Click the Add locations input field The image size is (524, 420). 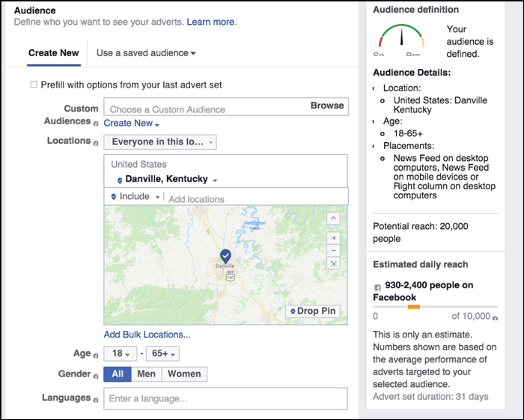[258, 197]
